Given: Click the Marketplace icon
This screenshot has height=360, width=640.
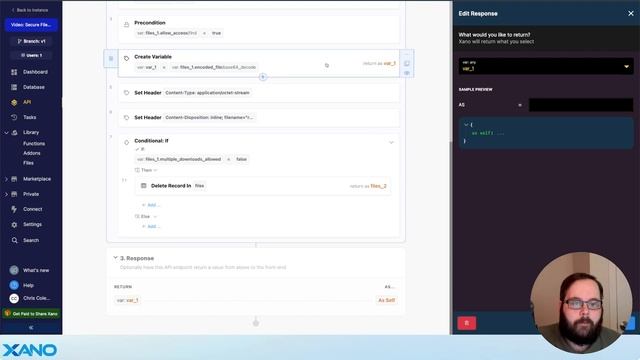Looking at the screenshot, I should (14, 179).
